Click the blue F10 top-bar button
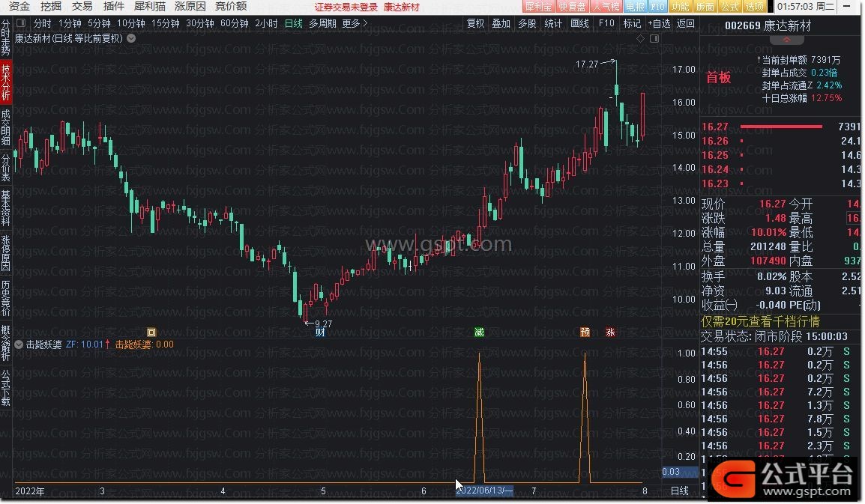Screen dimensions: 865x504 [x=657, y=7]
